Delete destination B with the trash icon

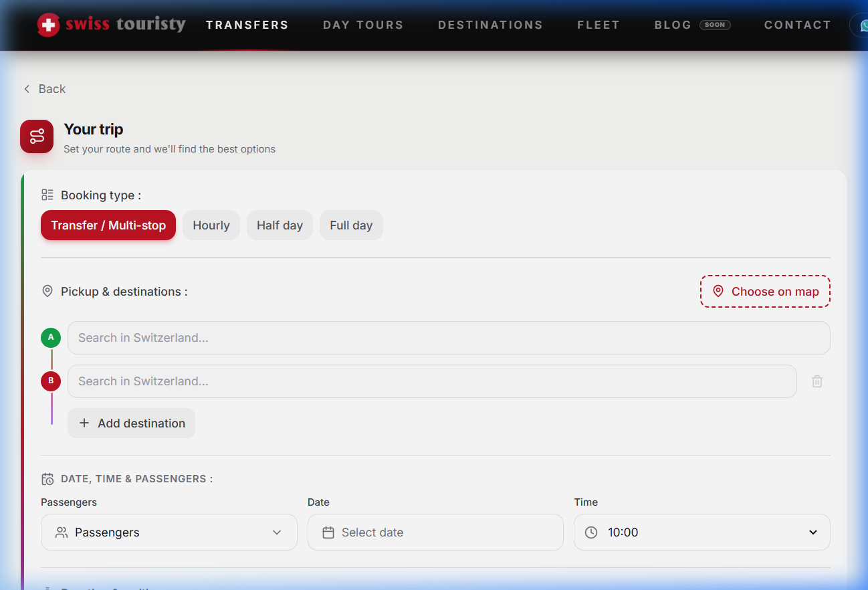[817, 381]
